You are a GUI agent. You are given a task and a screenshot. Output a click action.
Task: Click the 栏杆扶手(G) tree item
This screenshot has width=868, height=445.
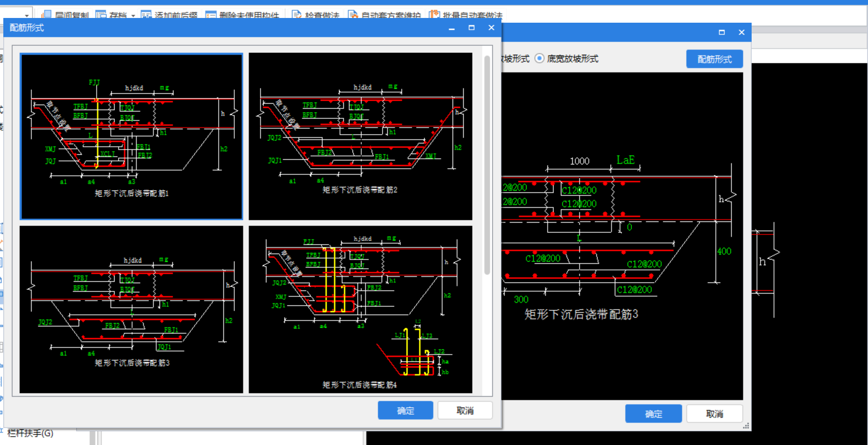pos(30,433)
